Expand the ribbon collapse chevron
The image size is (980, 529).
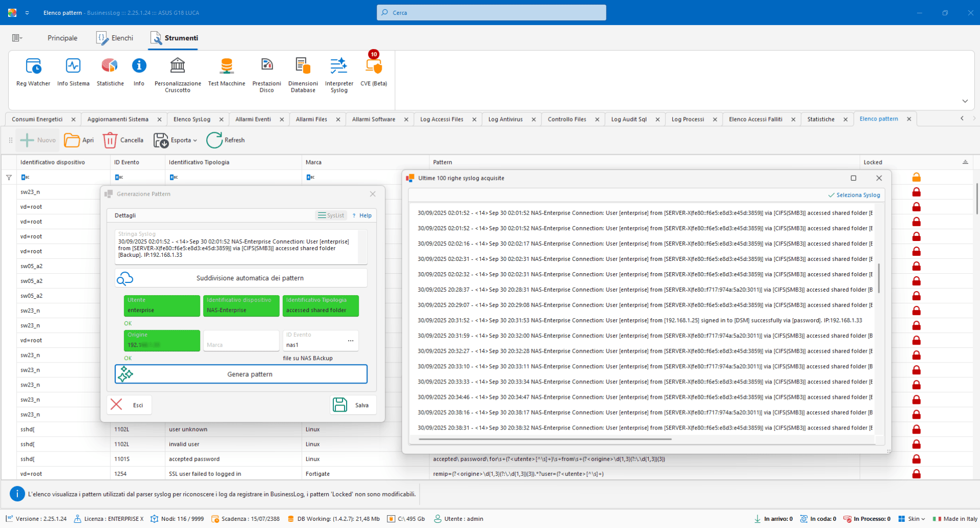pos(965,101)
